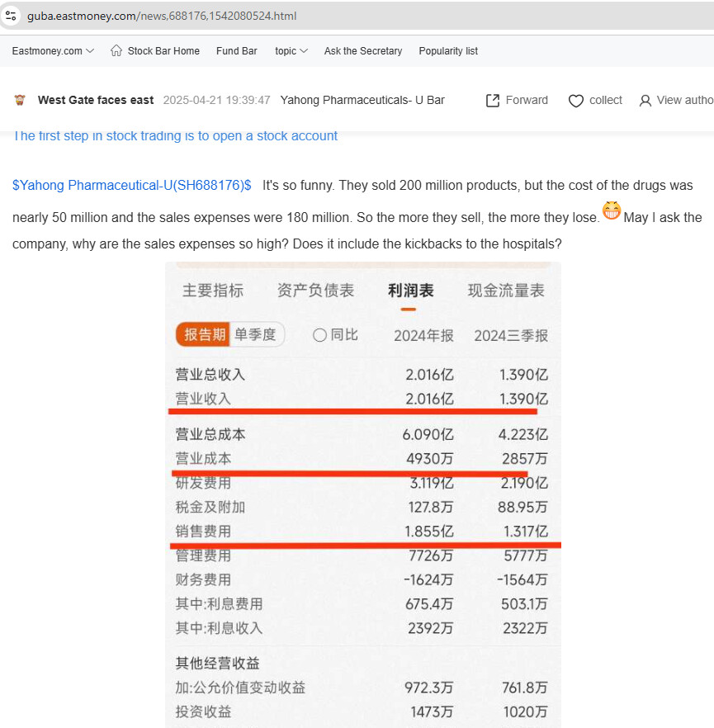Viewport: 714px width, 728px height.
Task: Click the 2024三季报 column header
Action: 511,335
